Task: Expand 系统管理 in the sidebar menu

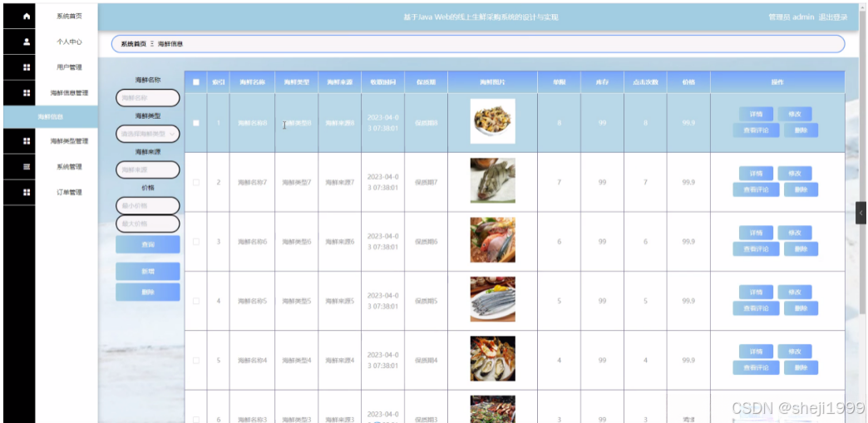Action: click(69, 167)
